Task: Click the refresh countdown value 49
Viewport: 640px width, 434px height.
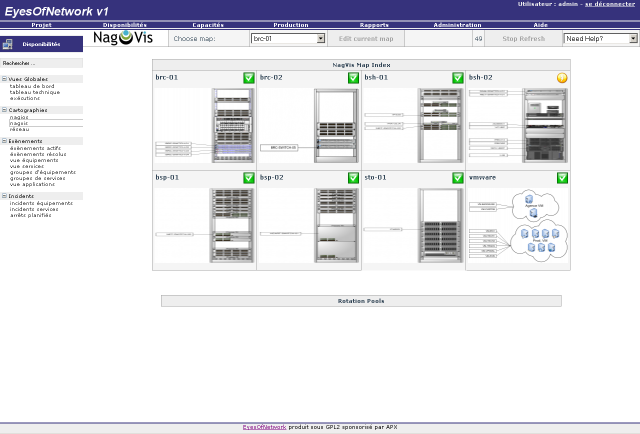Action: click(x=478, y=38)
